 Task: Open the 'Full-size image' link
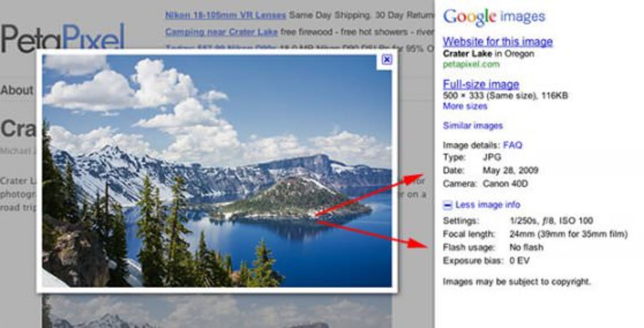pos(481,84)
